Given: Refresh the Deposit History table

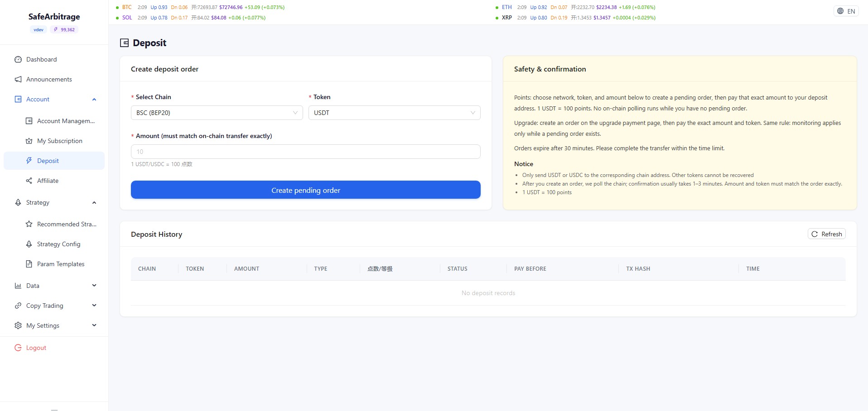Looking at the screenshot, I should [x=826, y=234].
